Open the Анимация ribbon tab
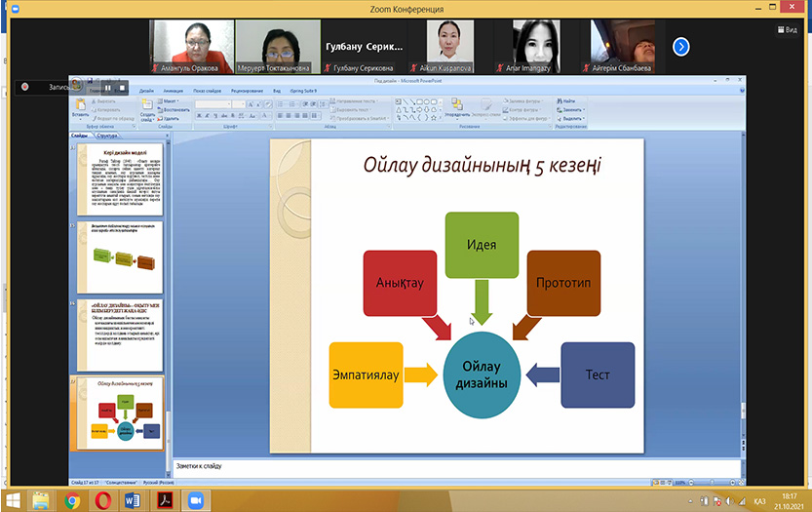 coord(172,90)
